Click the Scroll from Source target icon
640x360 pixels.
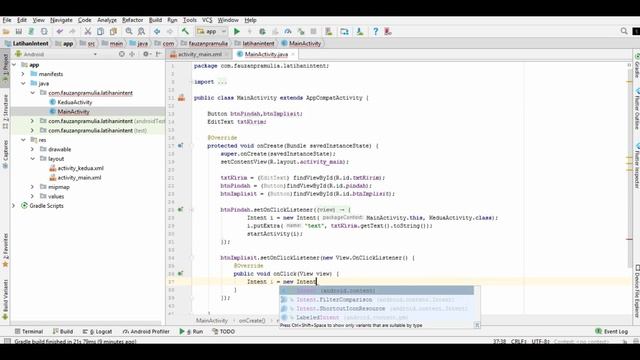122,54
